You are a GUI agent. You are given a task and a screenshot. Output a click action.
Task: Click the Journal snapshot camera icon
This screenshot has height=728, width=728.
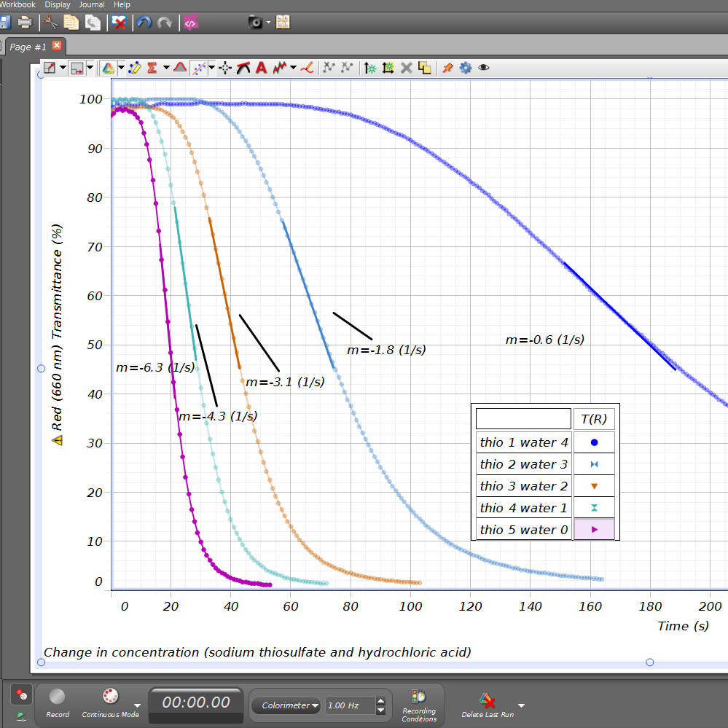tap(255, 23)
